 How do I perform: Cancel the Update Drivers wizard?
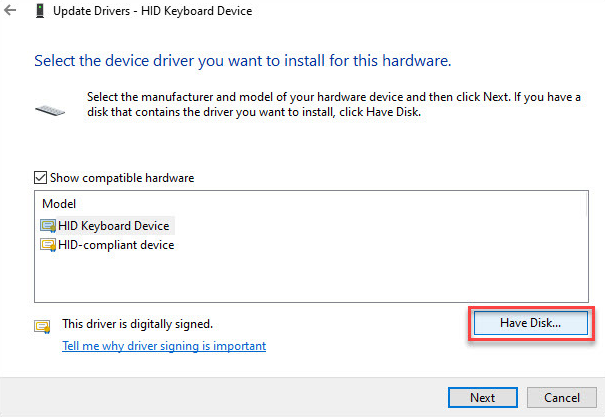[562, 397]
